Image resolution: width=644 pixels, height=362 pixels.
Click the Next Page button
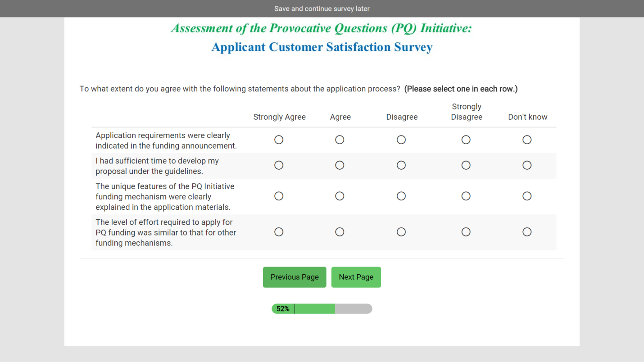pos(356,277)
